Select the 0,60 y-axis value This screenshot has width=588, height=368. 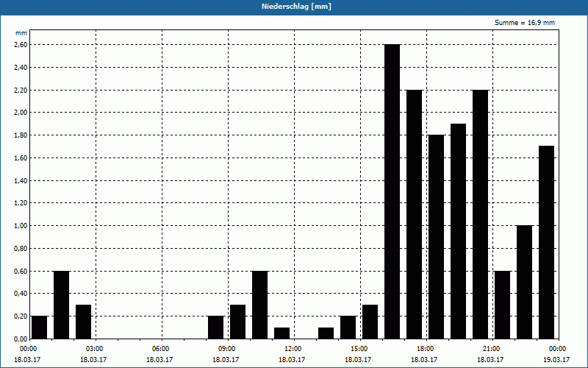coord(21,271)
